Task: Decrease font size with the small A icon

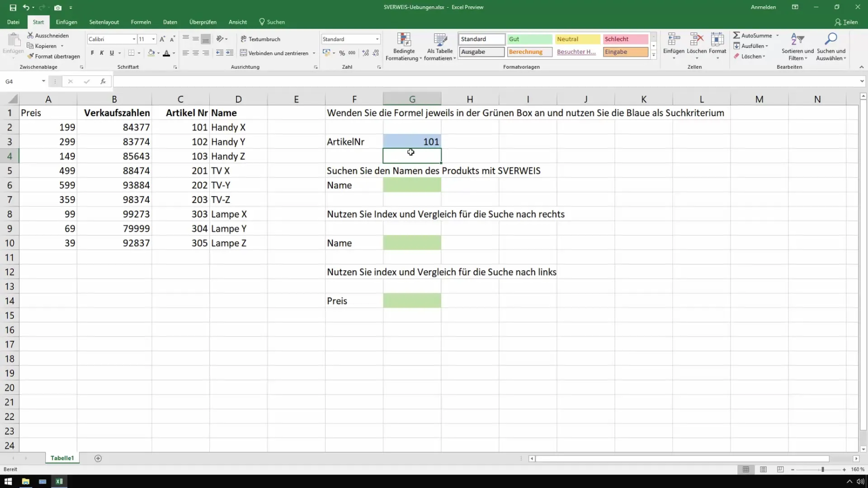Action: (172, 39)
